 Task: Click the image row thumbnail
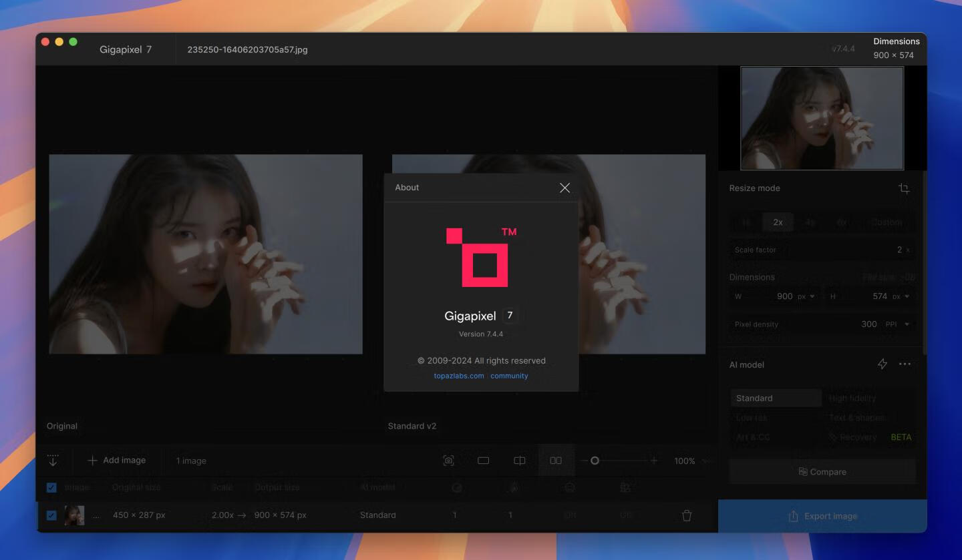[x=74, y=515]
